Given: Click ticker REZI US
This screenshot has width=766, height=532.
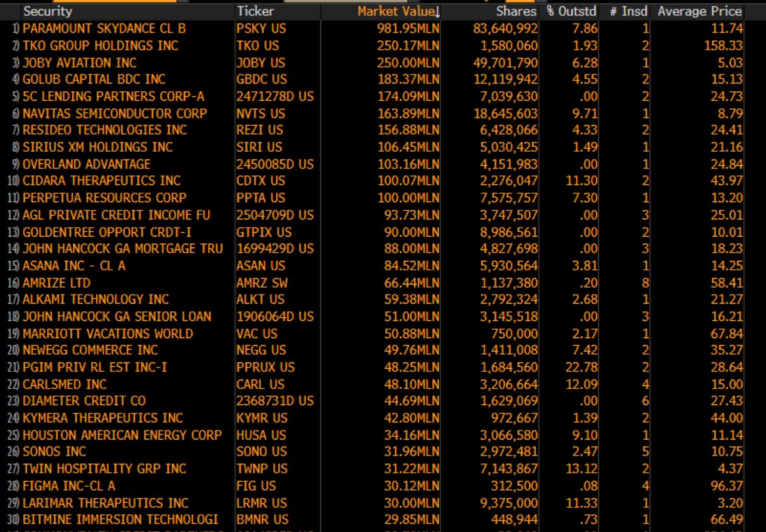Looking at the screenshot, I should click(260, 130).
